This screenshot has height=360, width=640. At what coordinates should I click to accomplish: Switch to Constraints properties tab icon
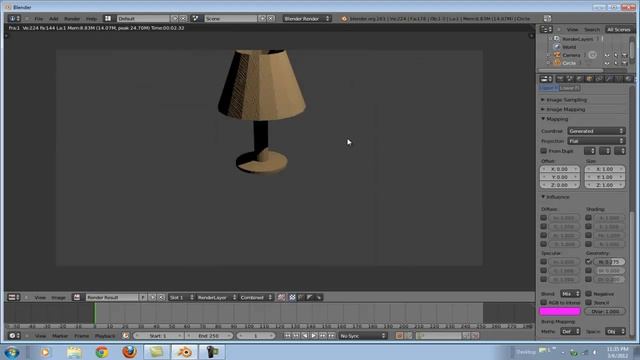(x=599, y=79)
